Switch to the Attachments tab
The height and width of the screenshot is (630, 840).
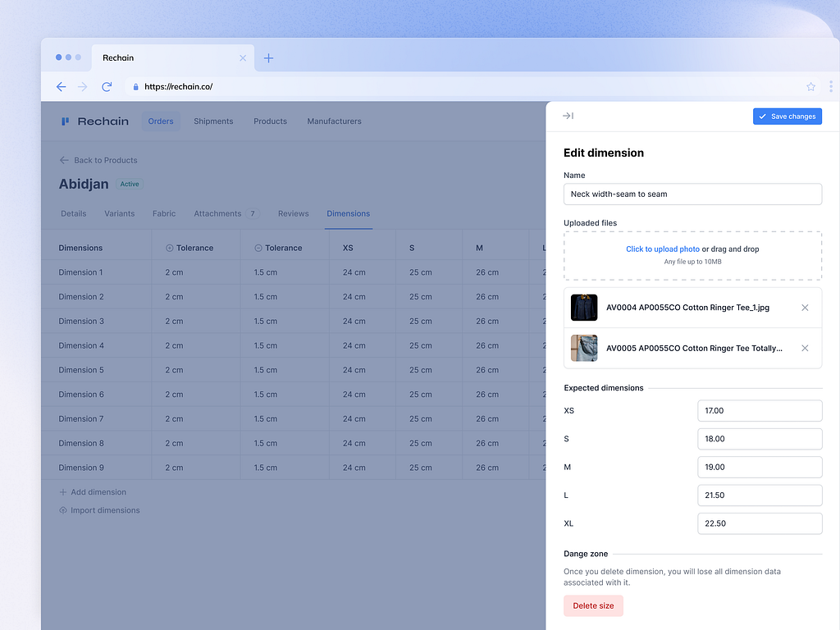(x=220, y=212)
